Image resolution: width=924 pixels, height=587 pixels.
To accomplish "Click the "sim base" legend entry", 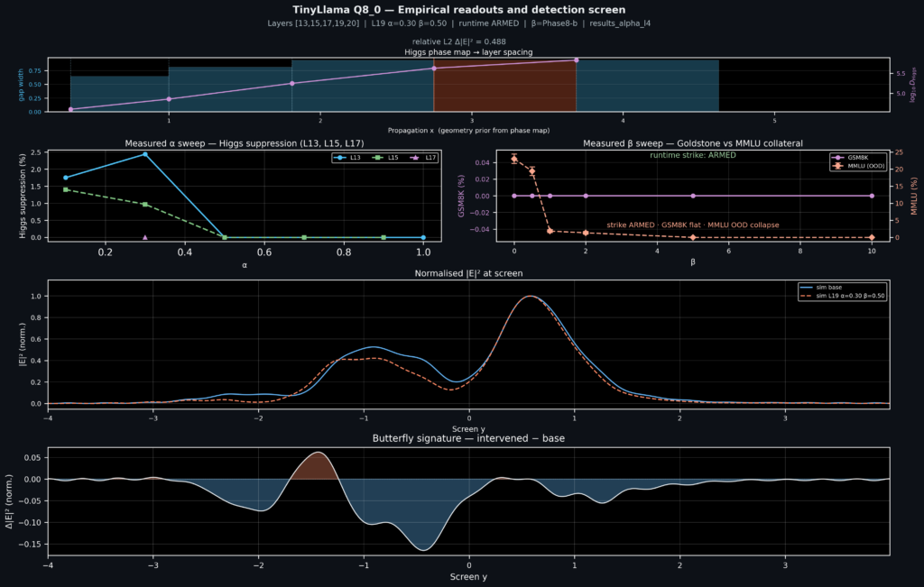I will pyautogui.click(x=821, y=288).
